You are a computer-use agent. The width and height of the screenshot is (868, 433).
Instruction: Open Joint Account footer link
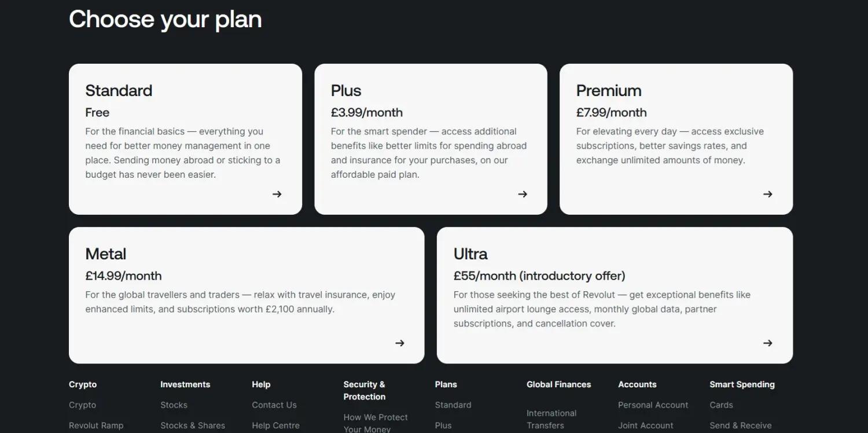click(x=645, y=425)
